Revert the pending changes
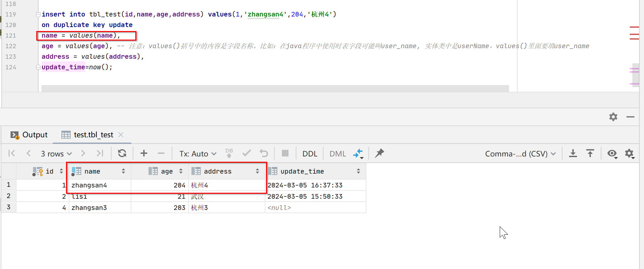This screenshot has height=269, width=644. [x=264, y=153]
